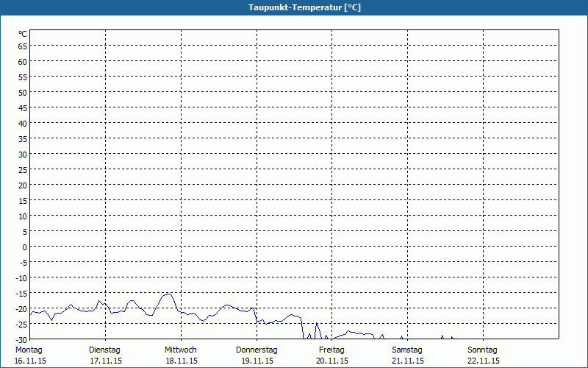Click the Sonntag day label
The height and width of the screenshot is (368, 588).
[483, 350]
